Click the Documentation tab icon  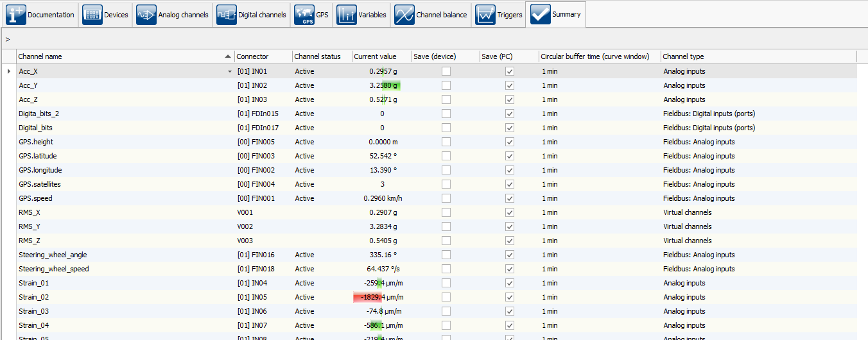(x=16, y=15)
